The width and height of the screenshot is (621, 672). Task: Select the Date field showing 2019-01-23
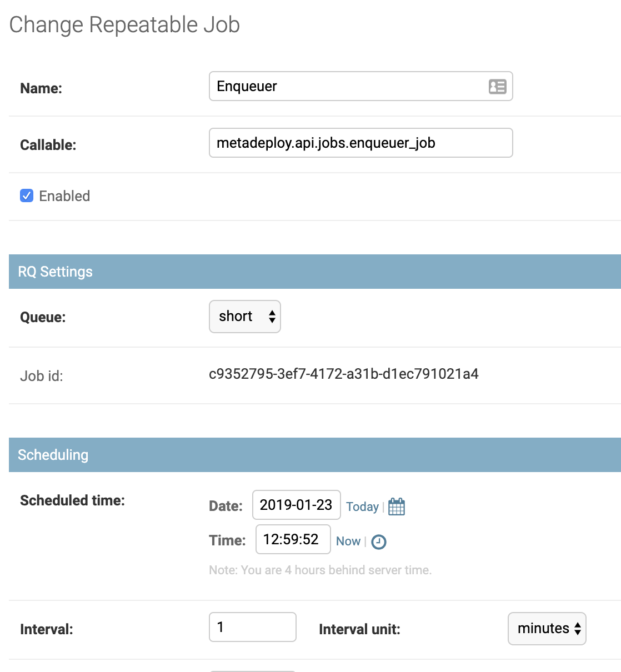296,505
